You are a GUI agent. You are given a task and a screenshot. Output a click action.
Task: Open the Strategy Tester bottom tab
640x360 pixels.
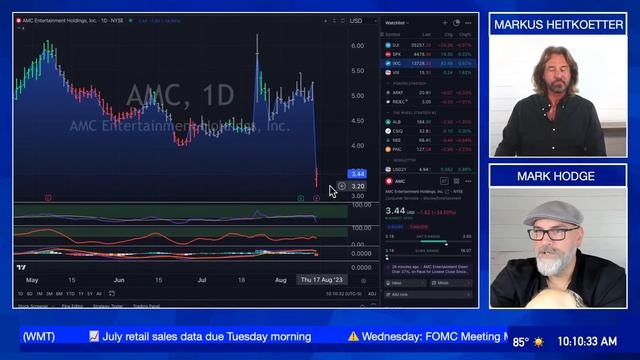pyautogui.click(x=108, y=306)
